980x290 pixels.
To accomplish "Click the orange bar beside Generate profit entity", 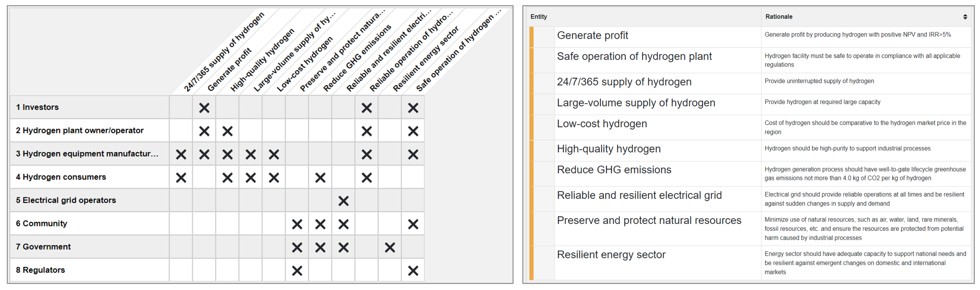I will click(x=531, y=37).
